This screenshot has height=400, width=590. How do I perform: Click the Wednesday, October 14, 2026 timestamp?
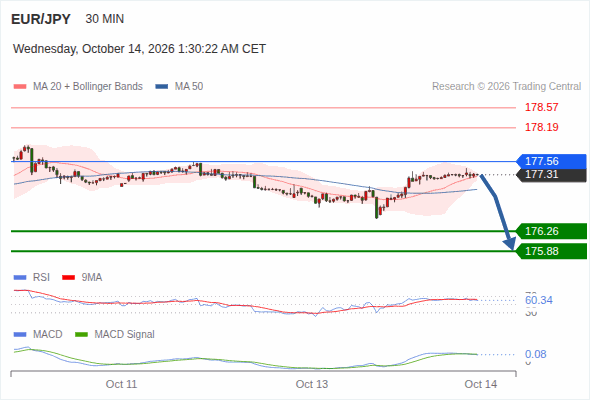139,49
